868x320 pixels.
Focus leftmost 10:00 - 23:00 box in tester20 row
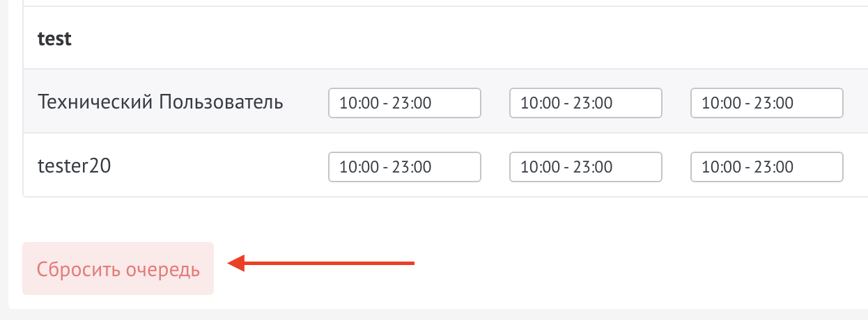tap(404, 167)
